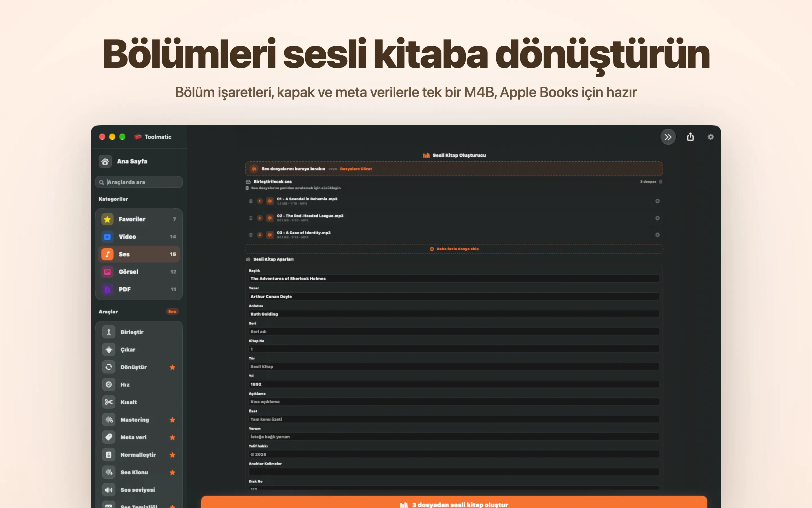Toggle favorite star for Normalleştir
The width and height of the screenshot is (812, 508).
pyautogui.click(x=173, y=455)
